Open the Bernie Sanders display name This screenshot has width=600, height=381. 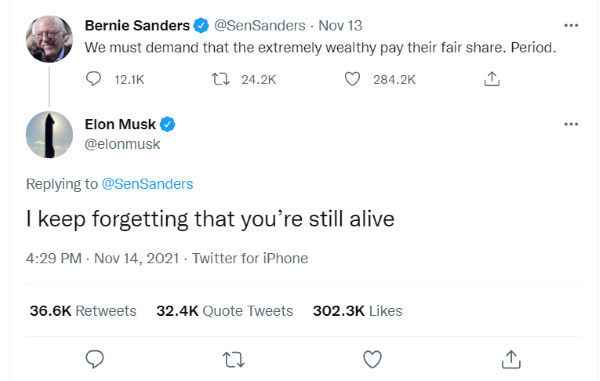coord(137,26)
